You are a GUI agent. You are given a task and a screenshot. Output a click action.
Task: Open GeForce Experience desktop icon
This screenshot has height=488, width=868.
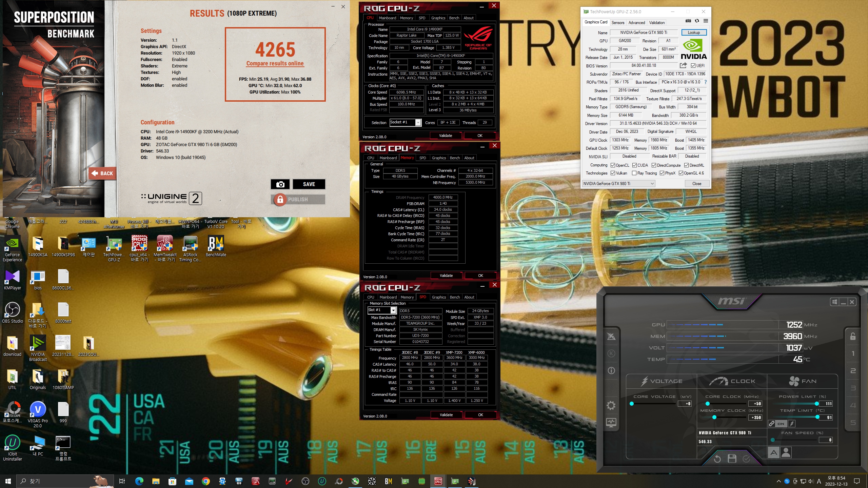click(13, 249)
